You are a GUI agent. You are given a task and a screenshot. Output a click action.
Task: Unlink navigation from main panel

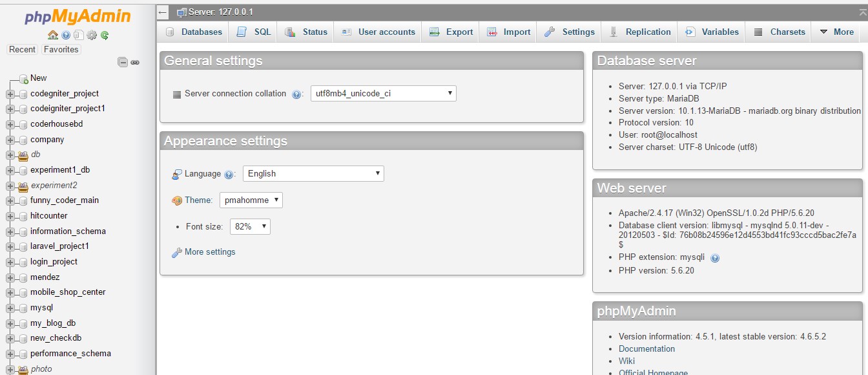pyautogui.click(x=135, y=63)
